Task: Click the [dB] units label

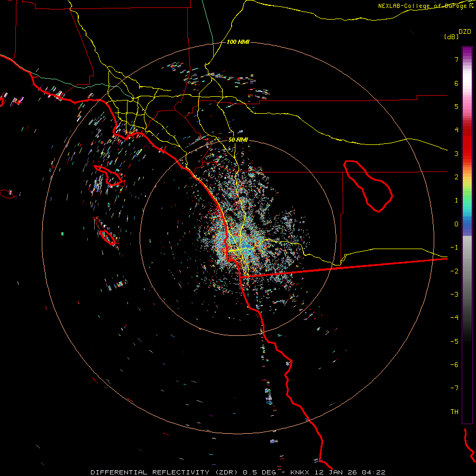Action: click(x=452, y=36)
